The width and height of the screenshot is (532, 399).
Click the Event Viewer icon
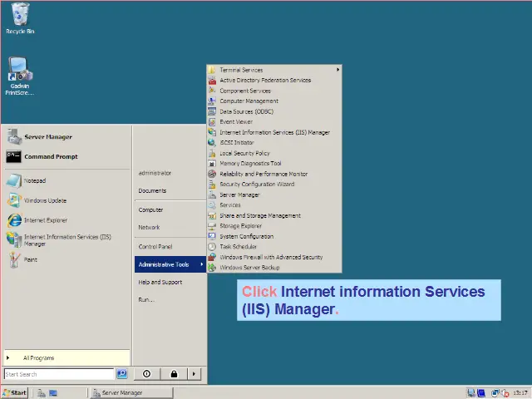click(x=212, y=122)
